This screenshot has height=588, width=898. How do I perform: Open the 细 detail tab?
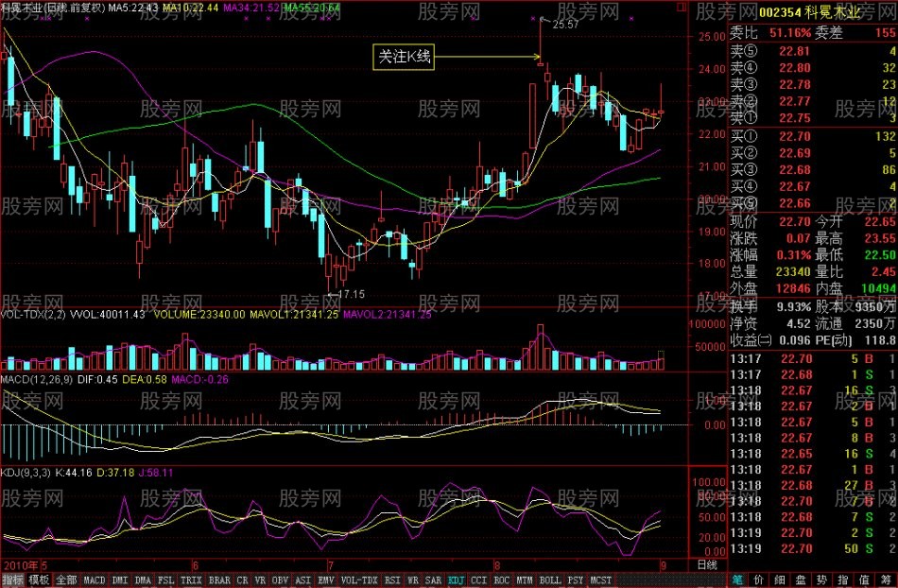click(780, 580)
